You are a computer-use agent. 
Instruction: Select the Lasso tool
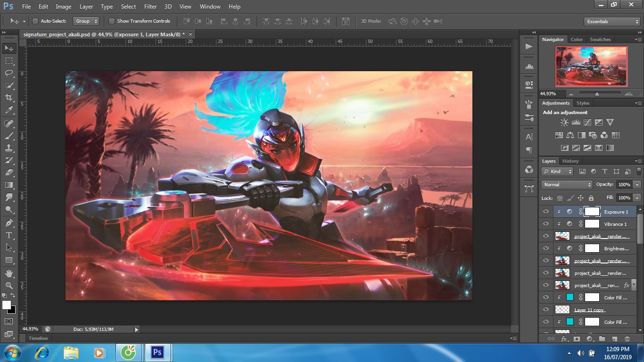click(9, 73)
